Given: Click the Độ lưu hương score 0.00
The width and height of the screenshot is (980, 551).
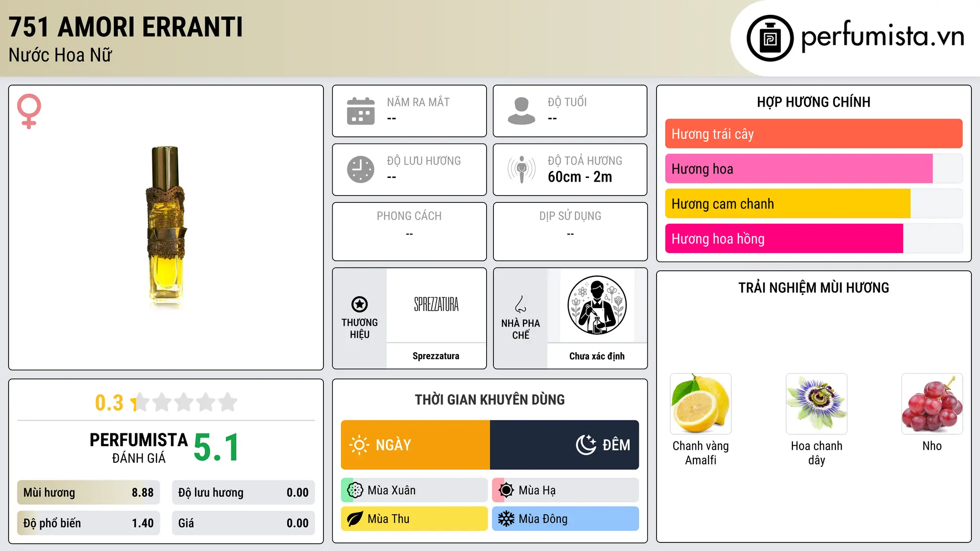Looking at the screenshot, I should tap(244, 493).
